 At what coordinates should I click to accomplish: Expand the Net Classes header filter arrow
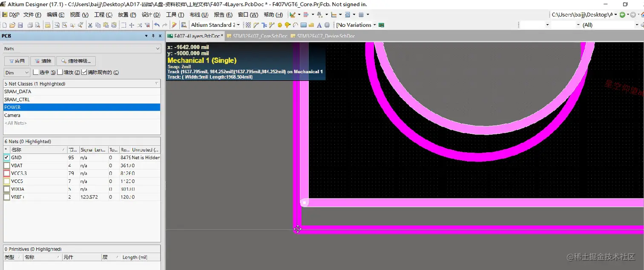tap(157, 84)
